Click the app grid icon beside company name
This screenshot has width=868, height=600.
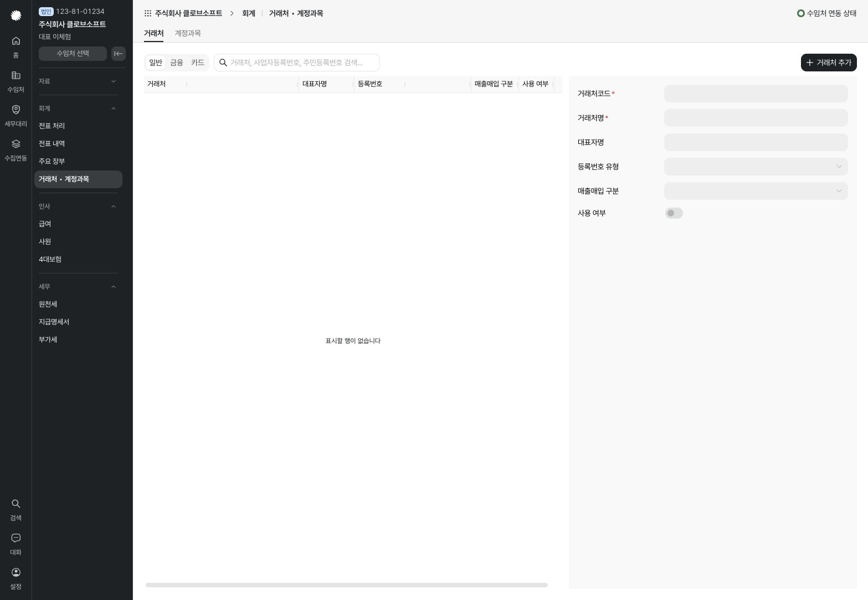[x=148, y=13]
